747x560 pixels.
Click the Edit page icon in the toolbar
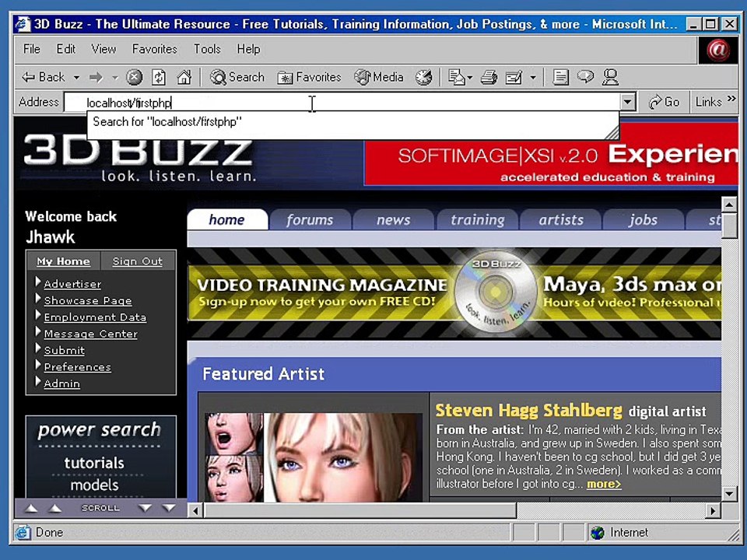pos(514,77)
